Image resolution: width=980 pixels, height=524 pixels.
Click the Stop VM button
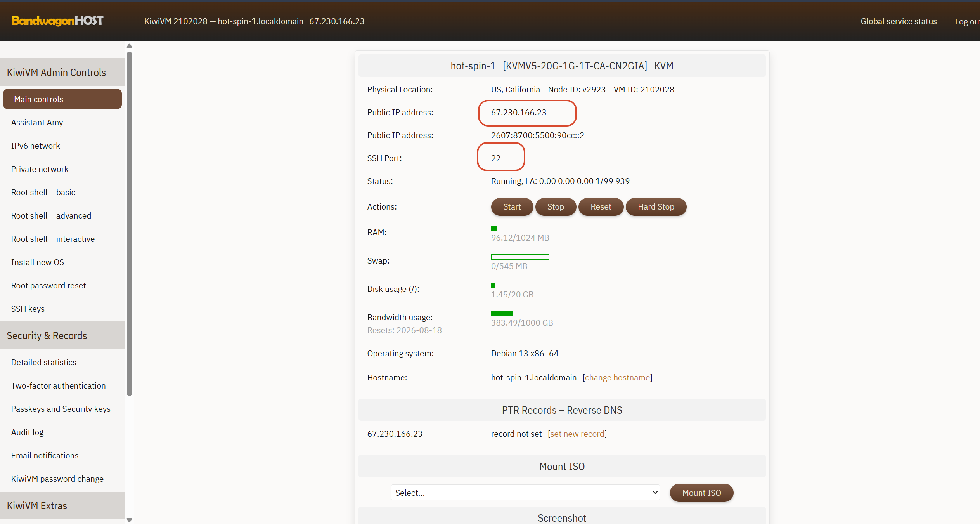[556, 207]
